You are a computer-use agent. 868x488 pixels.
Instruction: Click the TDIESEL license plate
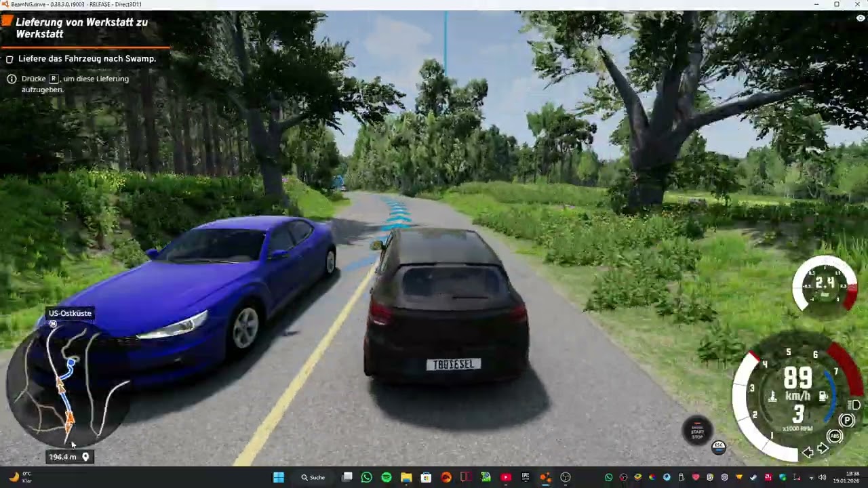coord(454,365)
